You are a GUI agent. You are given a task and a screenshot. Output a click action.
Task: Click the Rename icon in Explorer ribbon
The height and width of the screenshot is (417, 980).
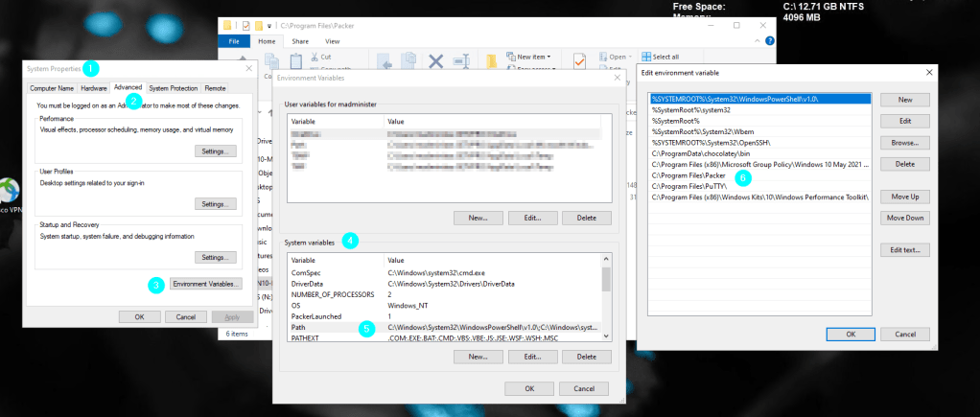(x=461, y=62)
